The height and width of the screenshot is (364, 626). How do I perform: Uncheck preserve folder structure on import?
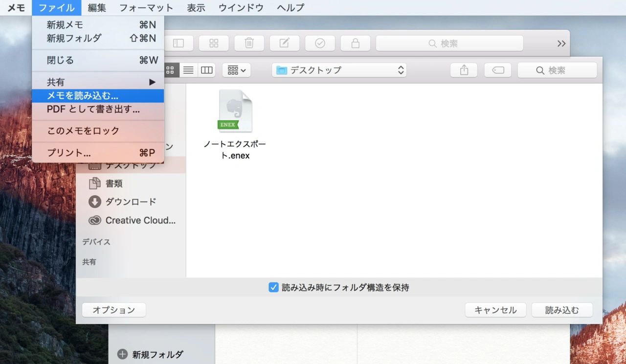point(273,288)
